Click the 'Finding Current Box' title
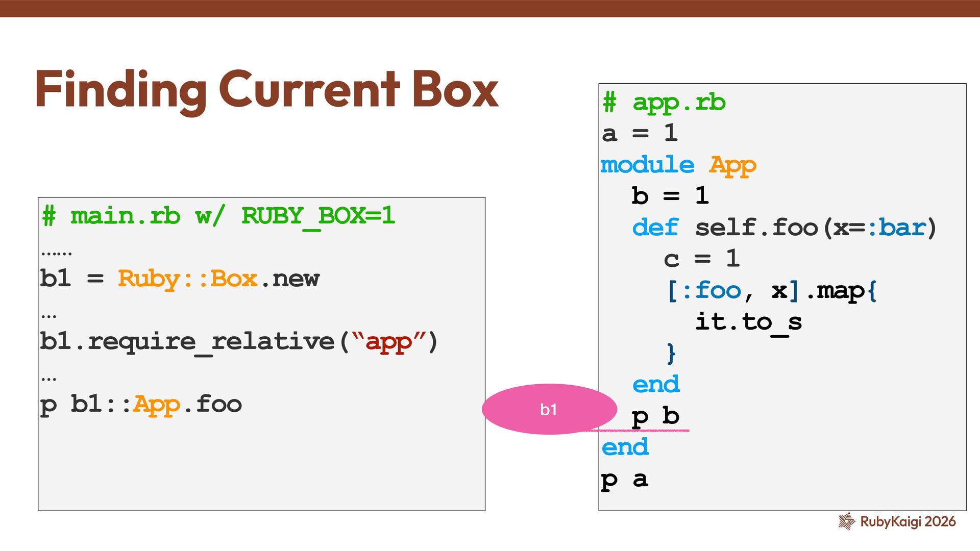 tap(266, 90)
